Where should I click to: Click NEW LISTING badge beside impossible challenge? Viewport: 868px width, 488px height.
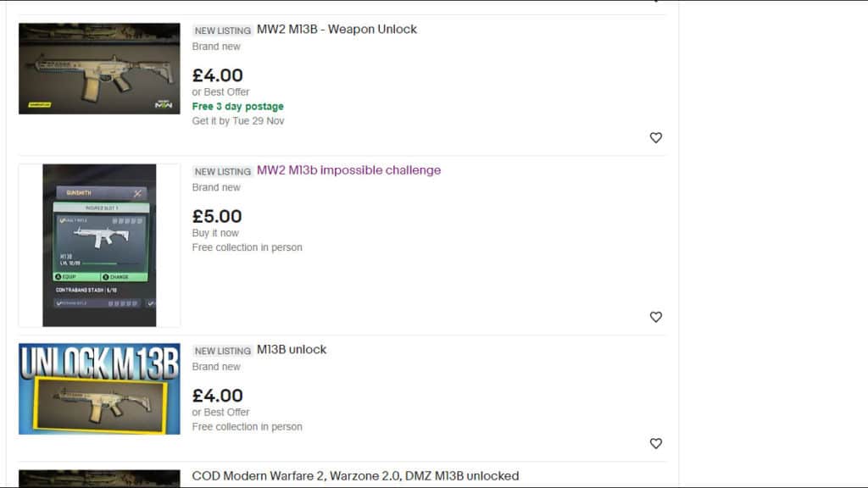(222, 171)
